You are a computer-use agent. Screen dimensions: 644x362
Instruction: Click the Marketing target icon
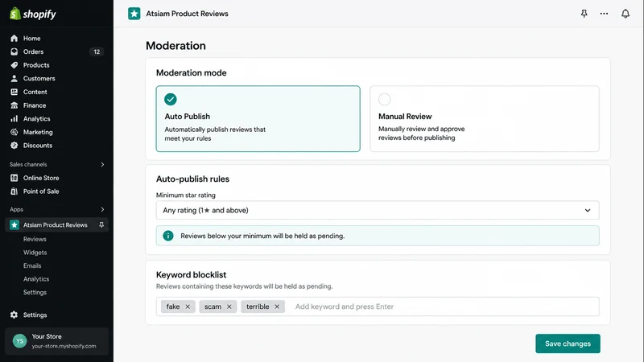[x=14, y=132]
